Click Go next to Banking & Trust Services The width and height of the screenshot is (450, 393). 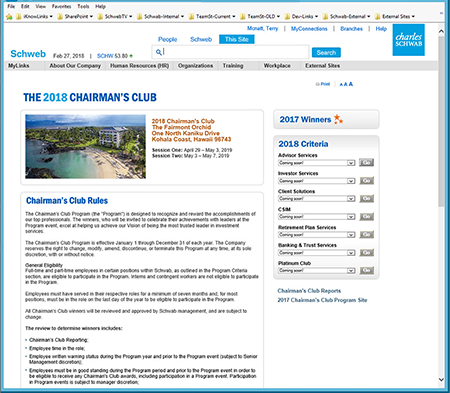tap(366, 253)
